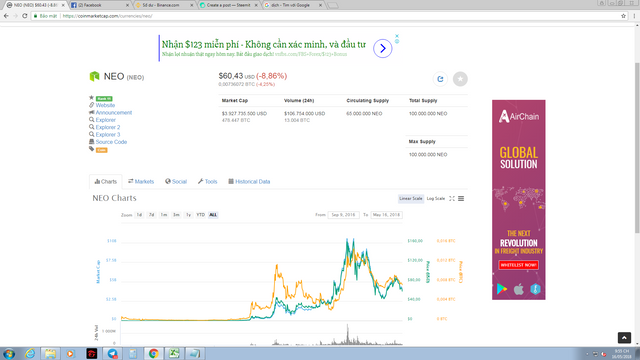Set chart zoom to 3m
This screenshot has height=360, width=640.
tap(176, 215)
